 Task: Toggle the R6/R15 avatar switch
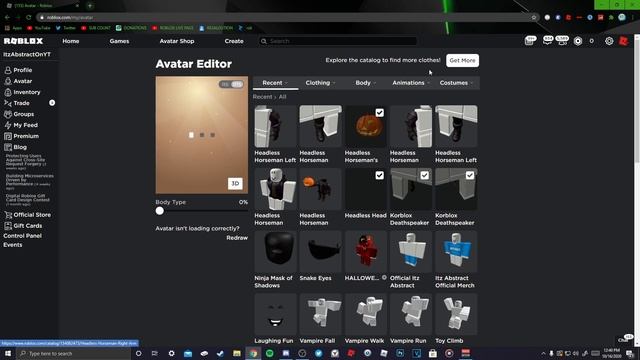231,84
